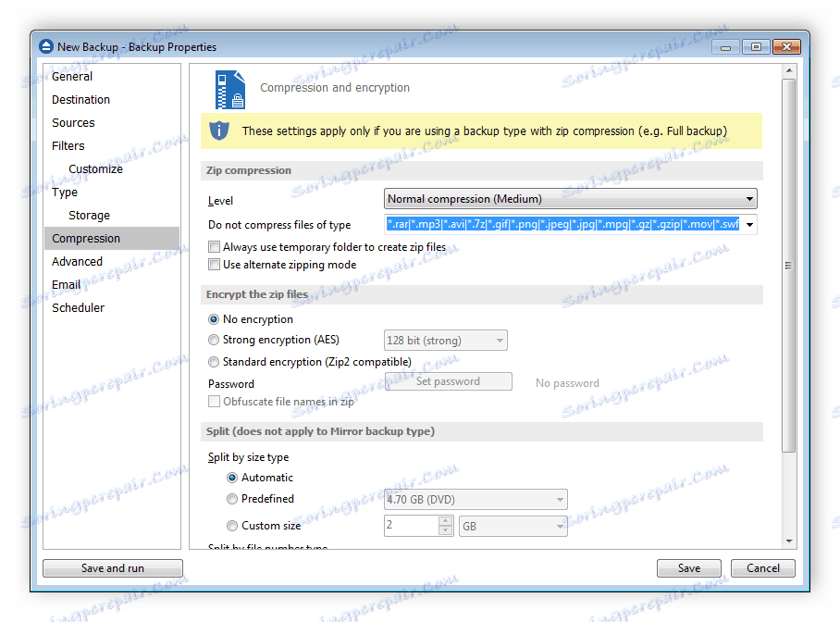Click the scrollbar up arrow
Viewport: 840px width, 622px height.
pyautogui.click(x=788, y=70)
